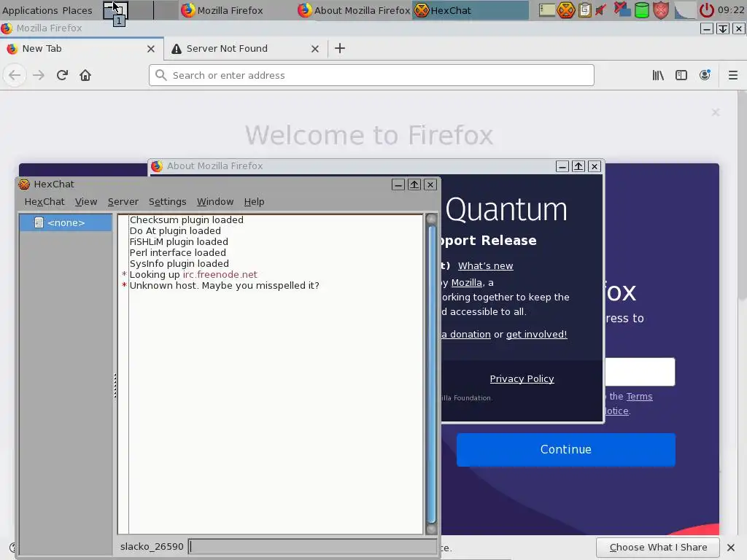
Task: Focus the email input on welcome page
Action: pyautogui.click(x=639, y=372)
